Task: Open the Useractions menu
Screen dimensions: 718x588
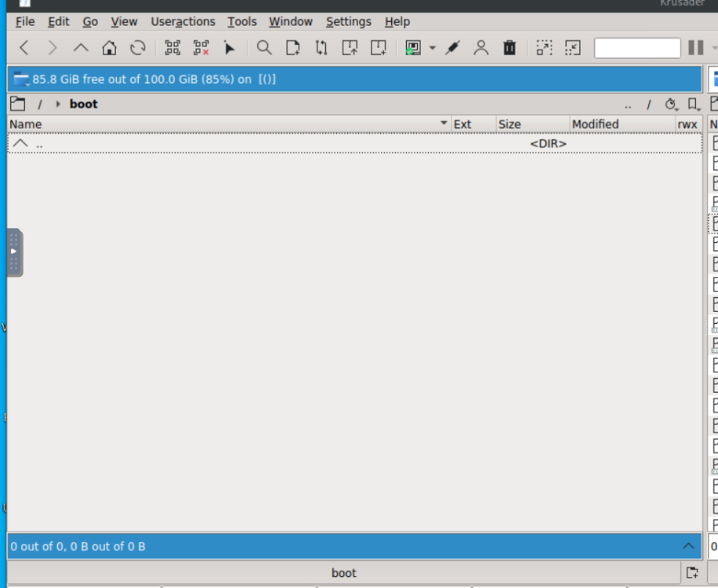Action: coord(183,21)
